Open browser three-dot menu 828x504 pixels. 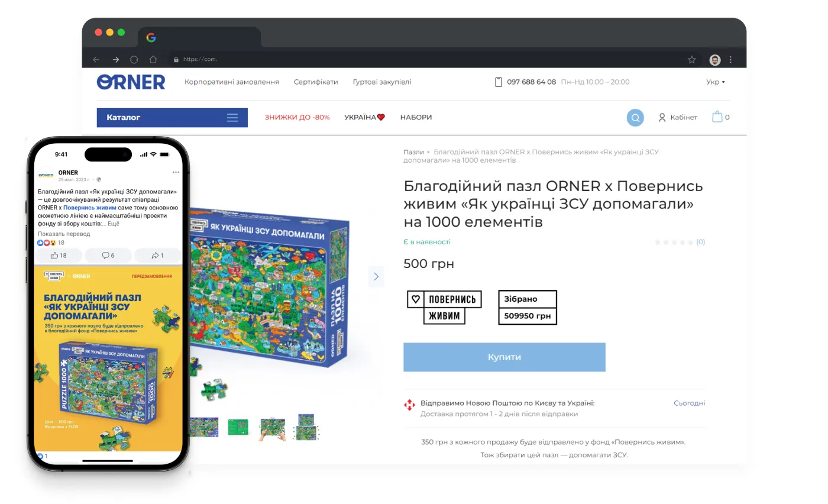pos(730,60)
